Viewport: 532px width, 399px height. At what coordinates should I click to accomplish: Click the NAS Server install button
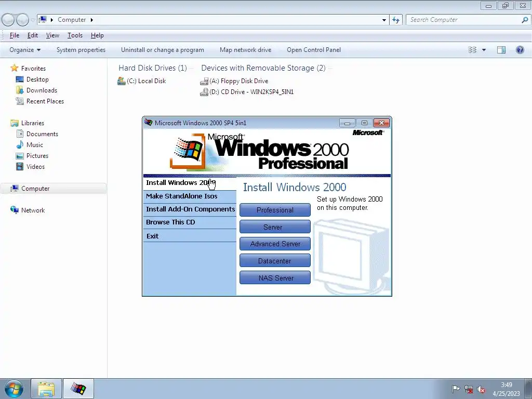pyautogui.click(x=275, y=277)
